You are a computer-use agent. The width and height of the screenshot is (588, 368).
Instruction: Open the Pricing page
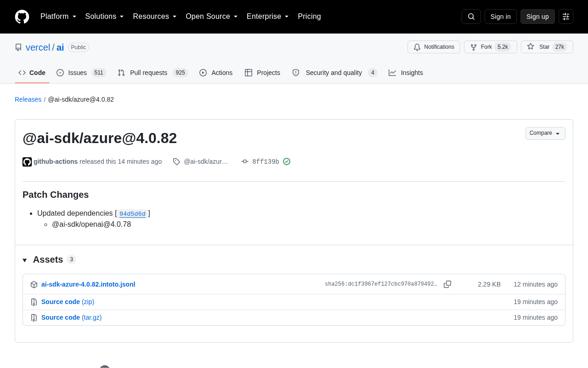pyautogui.click(x=309, y=17)
